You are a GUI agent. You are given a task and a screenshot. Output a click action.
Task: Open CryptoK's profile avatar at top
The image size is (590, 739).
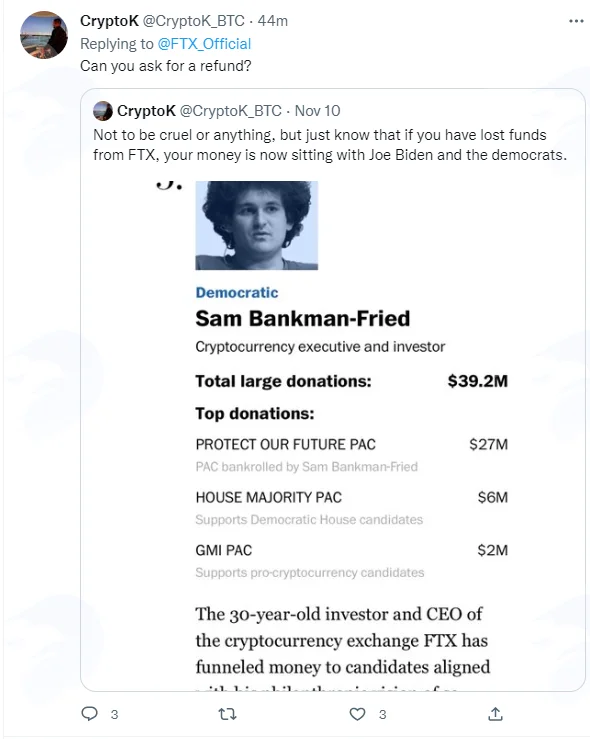pos(44,35)
